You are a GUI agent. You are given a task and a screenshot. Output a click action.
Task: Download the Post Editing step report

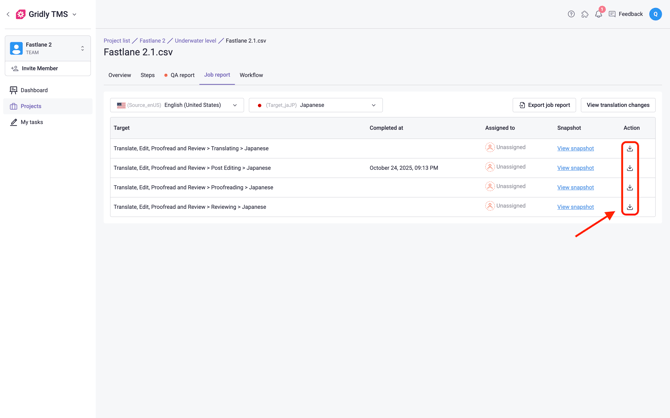coord(630,168)
